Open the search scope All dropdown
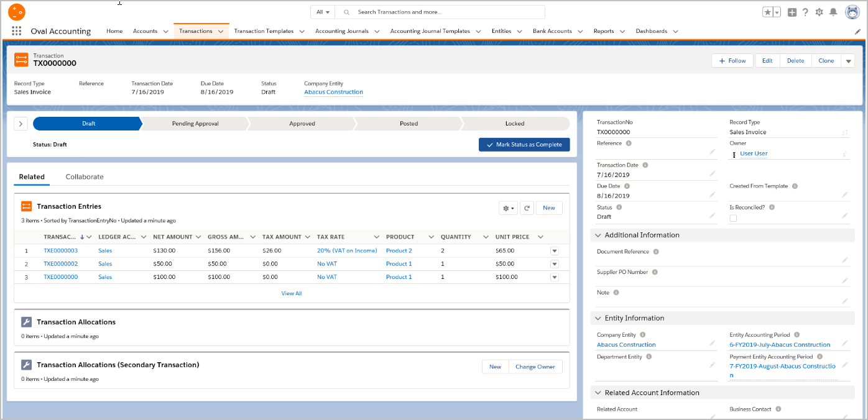Screen dimensions: 868x420 pos(323,12)
